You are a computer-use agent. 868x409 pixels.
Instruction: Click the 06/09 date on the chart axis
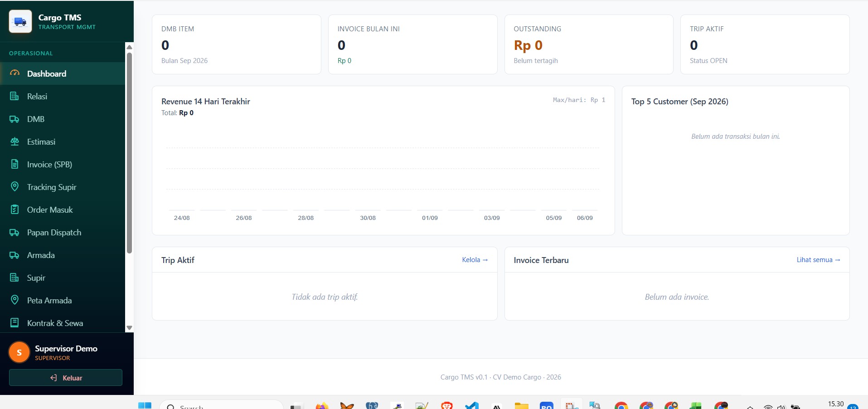(585, 218)
